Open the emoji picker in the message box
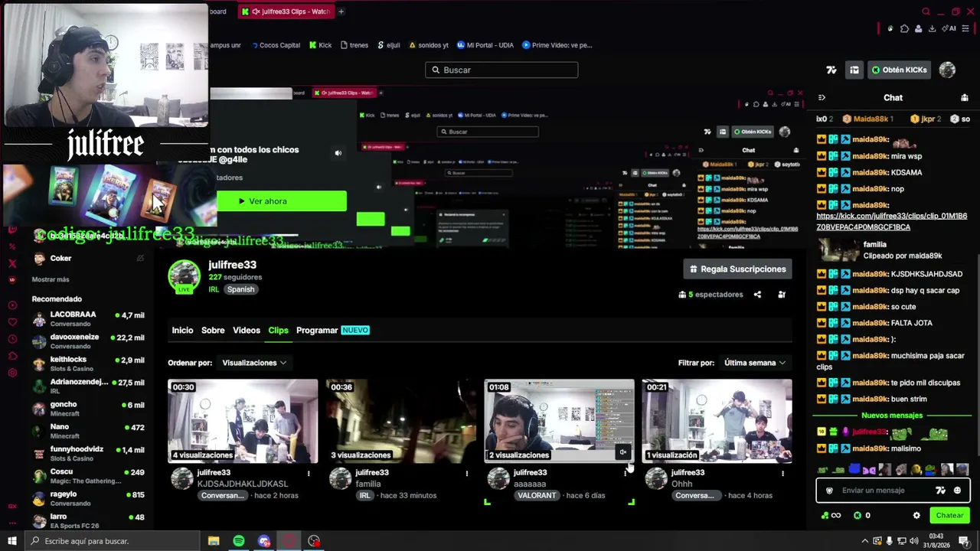Image resolution: width=980 pixels, height=551 pixels. tap(957, 491)
